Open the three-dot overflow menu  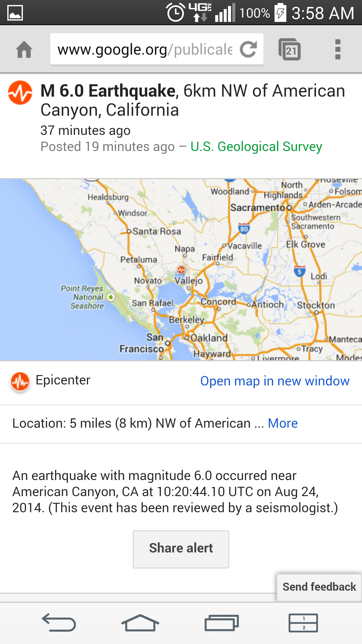pos(338,49)
